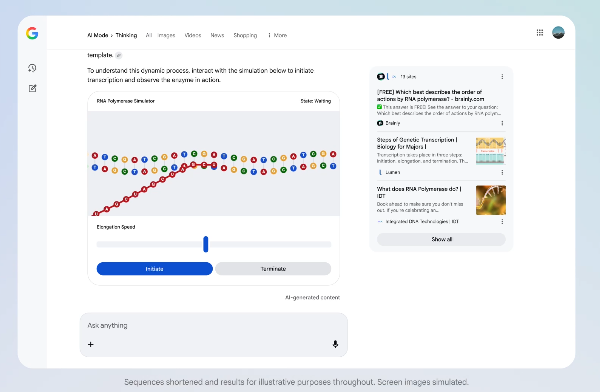Viewport: 600px width, 392px height.
Task: Open the Google apps grid
Action: pos(540,33)
